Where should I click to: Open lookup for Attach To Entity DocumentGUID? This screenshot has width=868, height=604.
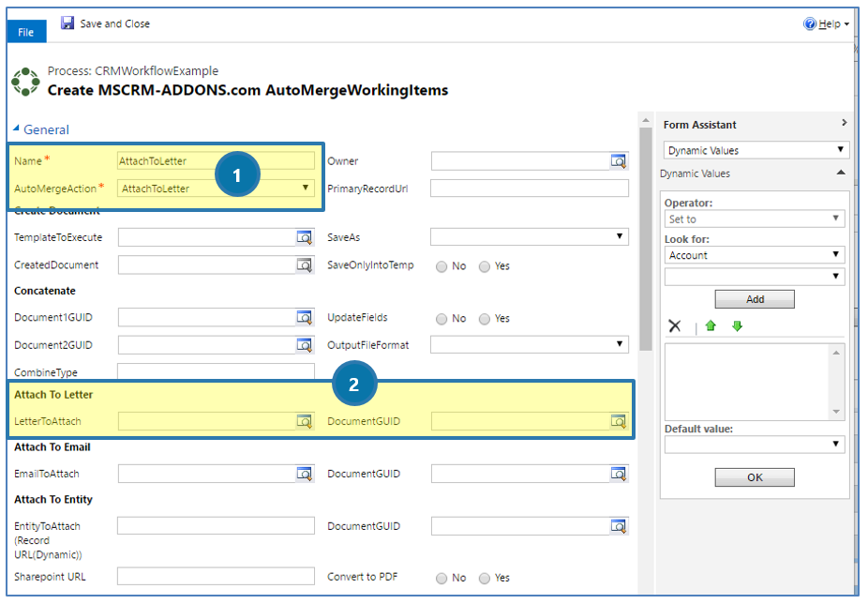619,526
